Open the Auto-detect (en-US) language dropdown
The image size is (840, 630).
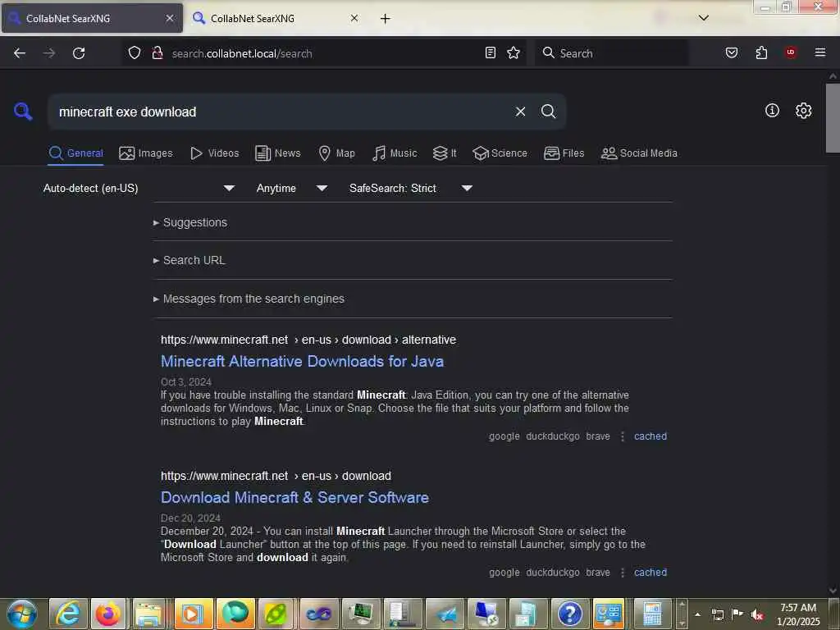pyautogui.click(x=139, y=188)
